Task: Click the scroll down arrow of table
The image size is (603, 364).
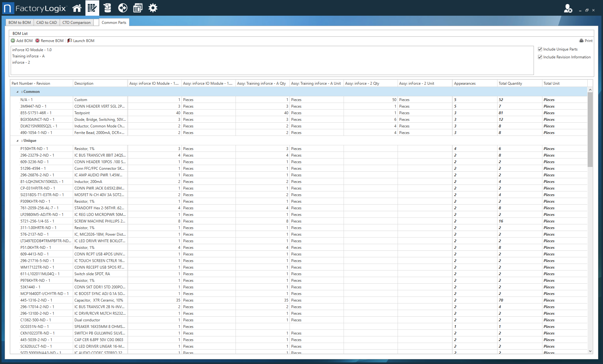Action: tap(590, 351)
